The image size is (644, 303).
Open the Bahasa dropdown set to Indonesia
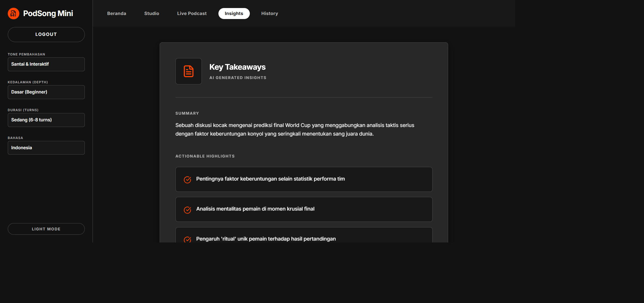pos(46,148)
